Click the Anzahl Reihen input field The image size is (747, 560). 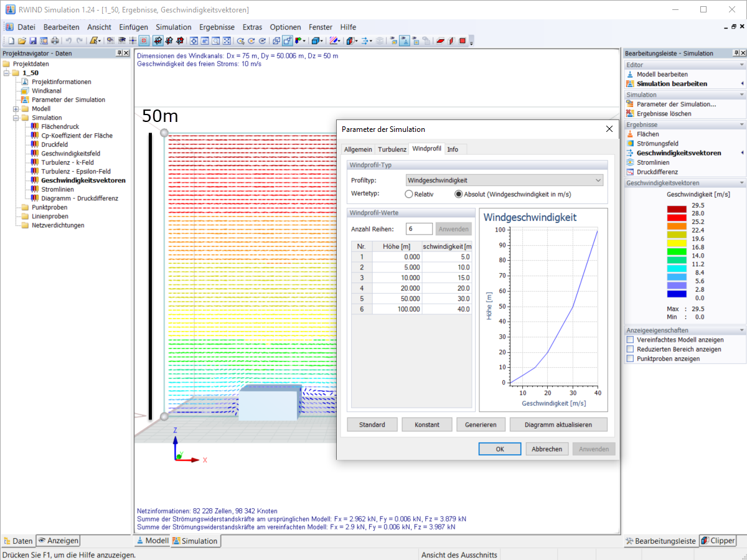[x=419, y=229]
